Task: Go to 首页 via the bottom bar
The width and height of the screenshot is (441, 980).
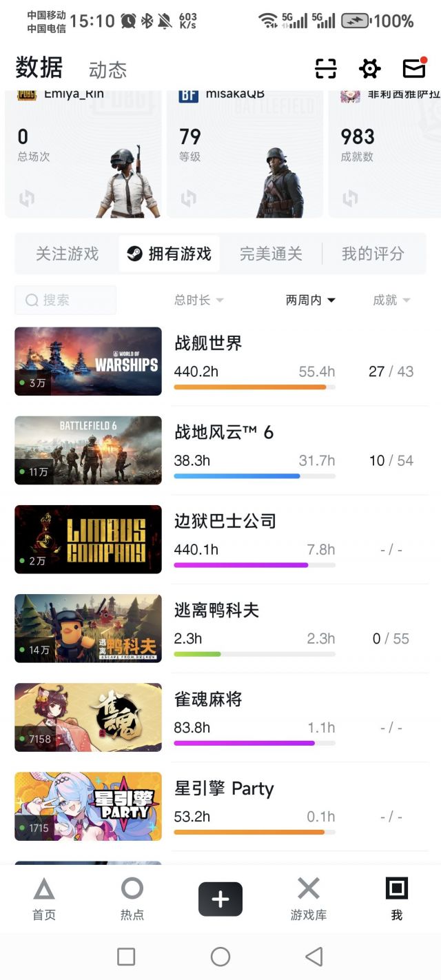Action: click(x=43, y=899)
